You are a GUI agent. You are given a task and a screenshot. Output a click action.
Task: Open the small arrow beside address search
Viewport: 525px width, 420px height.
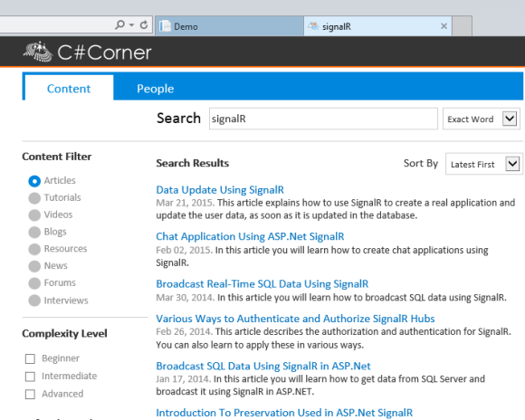131,25
